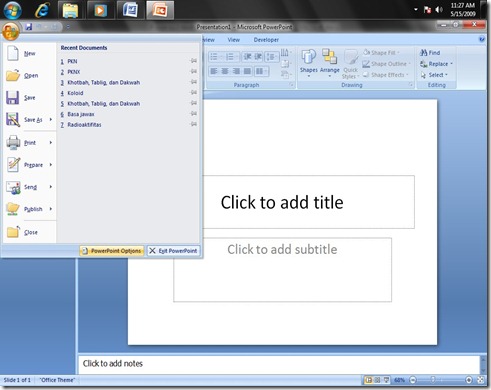The width and height of the screenshot is (491, 390).
Task: Click the Send envelope icon
Action: 13,187
